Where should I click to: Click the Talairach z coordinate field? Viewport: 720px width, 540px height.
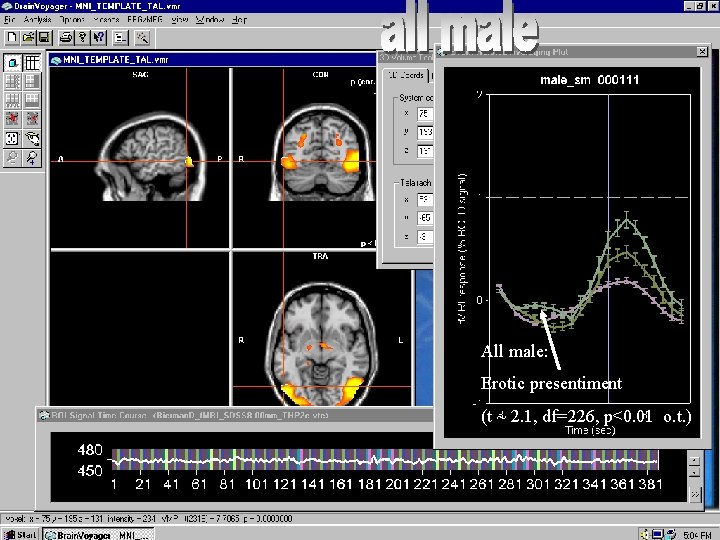[425, 236]
